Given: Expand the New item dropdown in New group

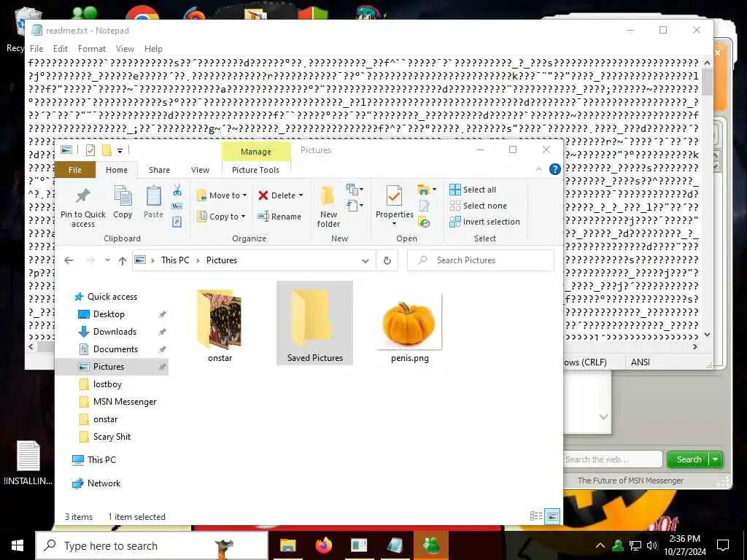Looking at the screenshot, I should [x=355, y=190].
